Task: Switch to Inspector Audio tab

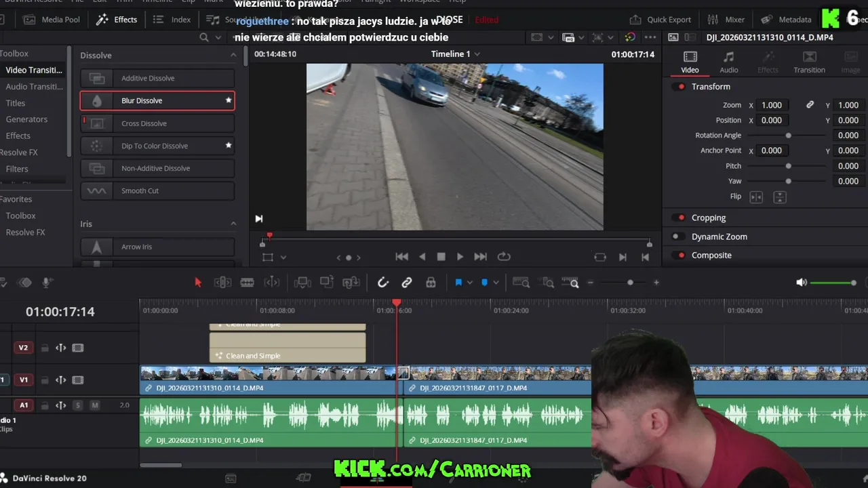Action: point(729,62)
